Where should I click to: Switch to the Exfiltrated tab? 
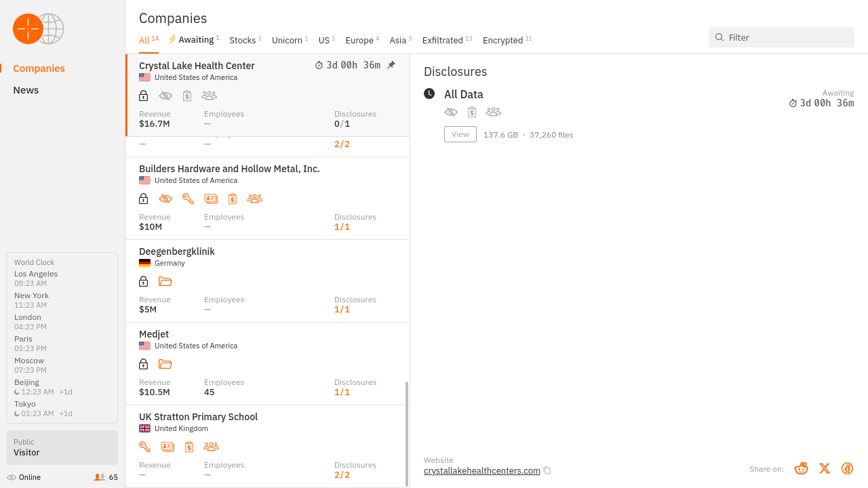click(x=447, y=40)
